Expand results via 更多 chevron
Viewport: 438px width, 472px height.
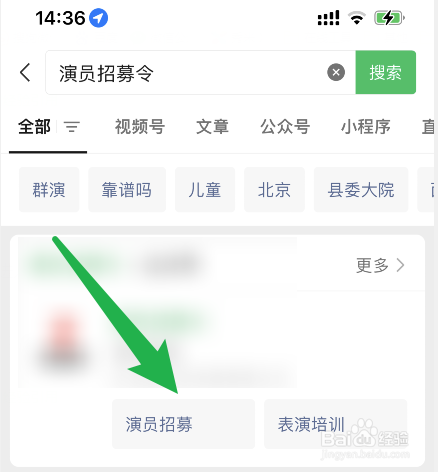[x=380, y=265]
